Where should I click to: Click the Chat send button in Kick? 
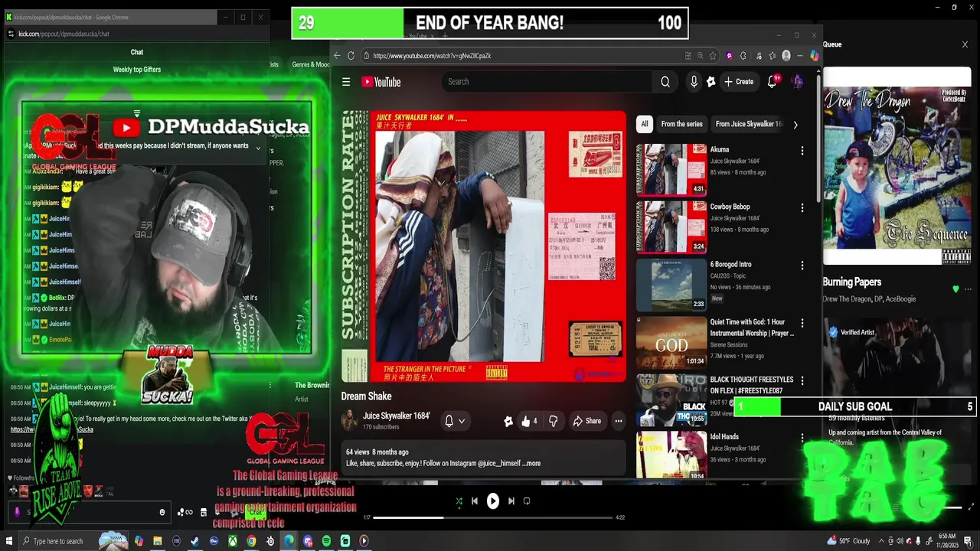(x=254, y=513)
